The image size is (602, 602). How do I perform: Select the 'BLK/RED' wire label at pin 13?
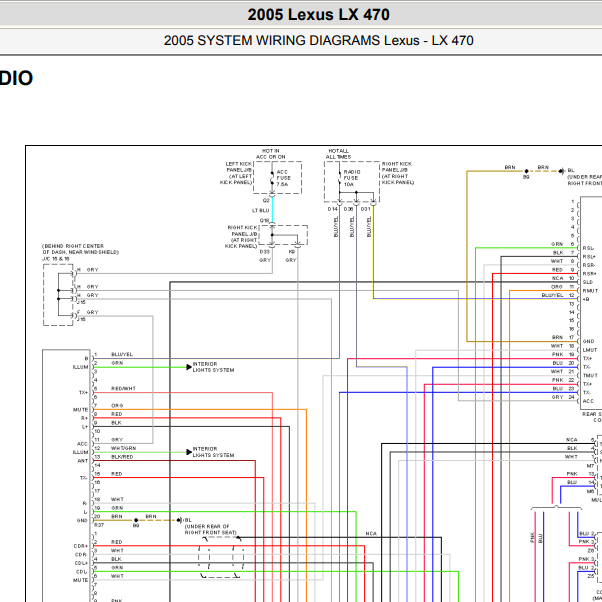tap(122, 457)
